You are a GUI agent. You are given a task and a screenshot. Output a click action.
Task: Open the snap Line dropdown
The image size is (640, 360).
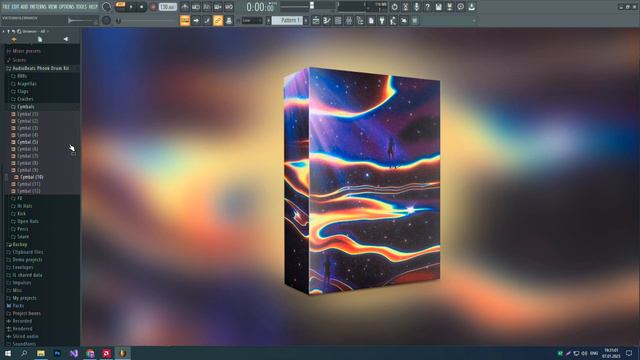[252, 20]
